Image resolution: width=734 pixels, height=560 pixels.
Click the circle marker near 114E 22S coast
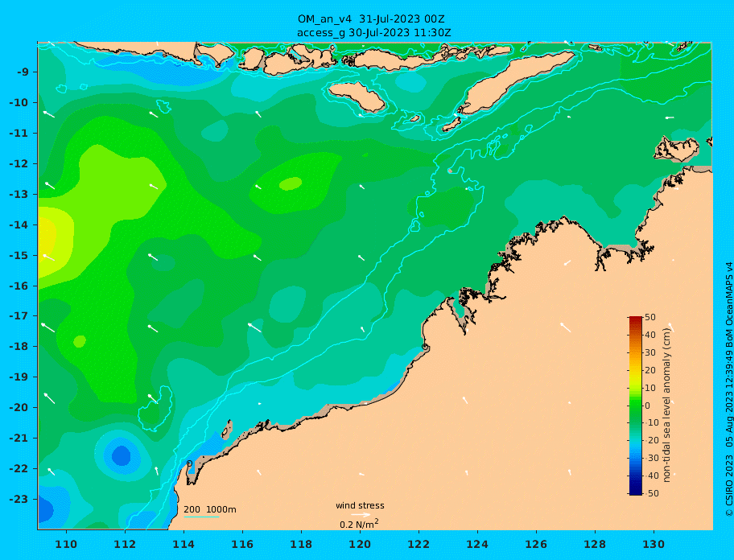[x=189, y=463]
